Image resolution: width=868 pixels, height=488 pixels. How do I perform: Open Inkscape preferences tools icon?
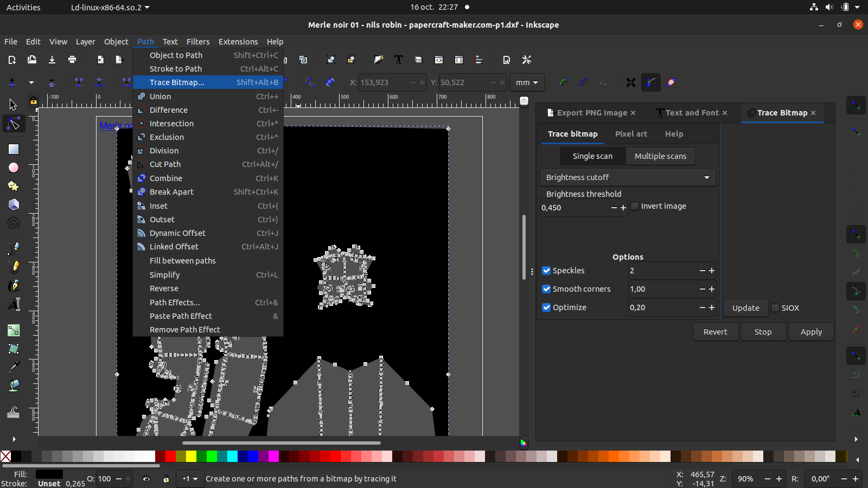pos(526,60)
